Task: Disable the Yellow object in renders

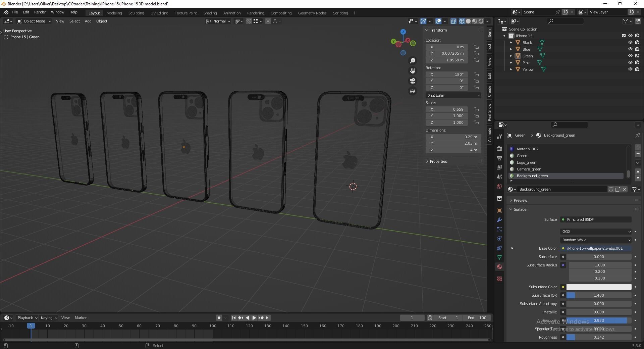Action: tap(637, 69)
